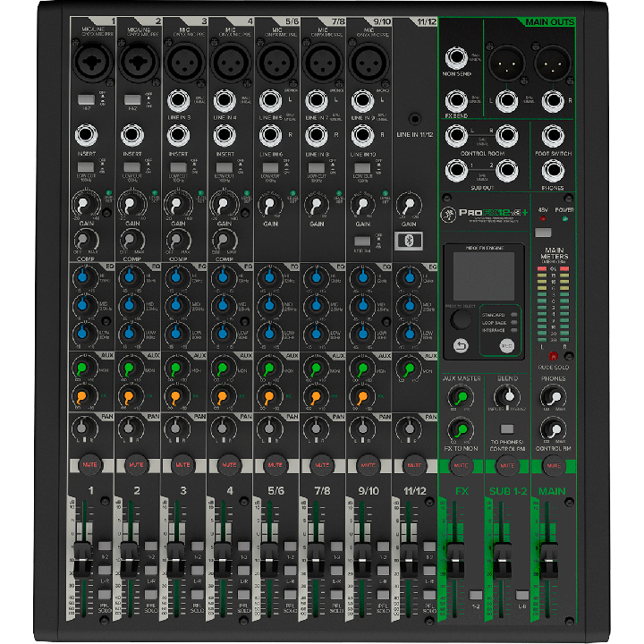Toggle Hi-Z switch on channel 1
Screen dimensions: 644x644
pyautogui.click(x=86, y=99)
